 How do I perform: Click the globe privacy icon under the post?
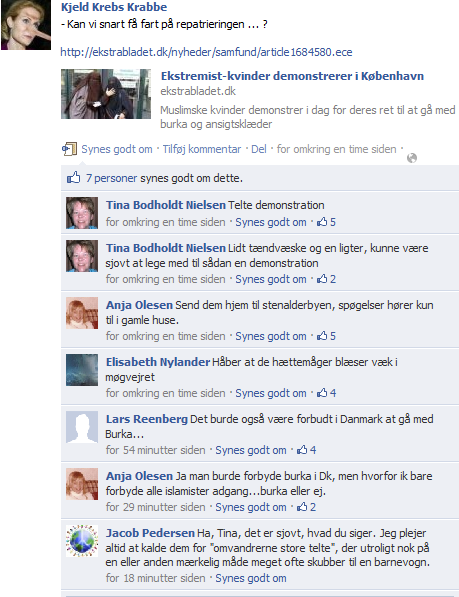412,158
